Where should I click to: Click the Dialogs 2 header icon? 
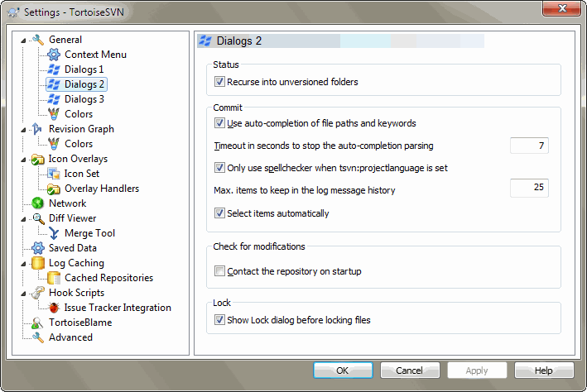204,41
